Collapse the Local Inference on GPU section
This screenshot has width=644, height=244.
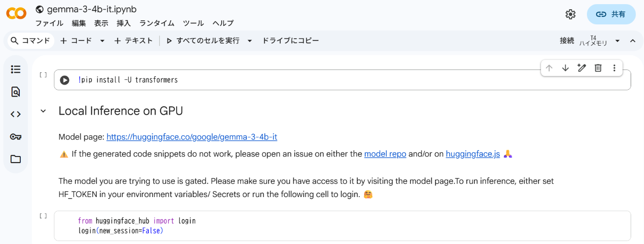tap(43, 111)
